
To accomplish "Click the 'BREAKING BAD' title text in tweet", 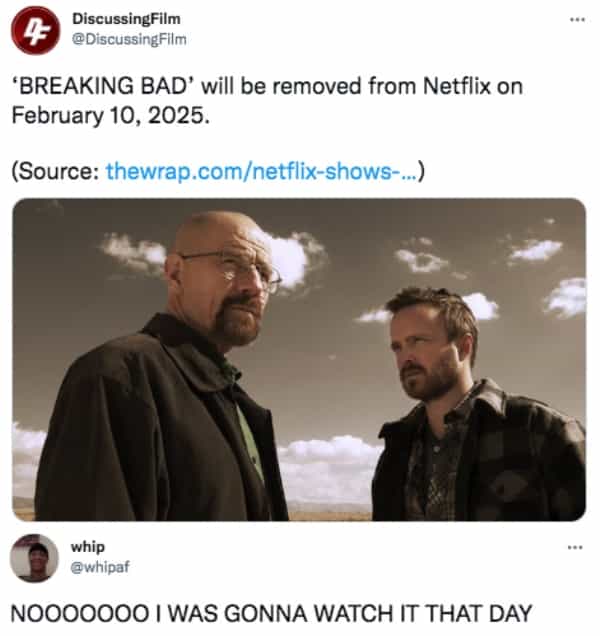I will pyautogui.click(x=103, y=86).
